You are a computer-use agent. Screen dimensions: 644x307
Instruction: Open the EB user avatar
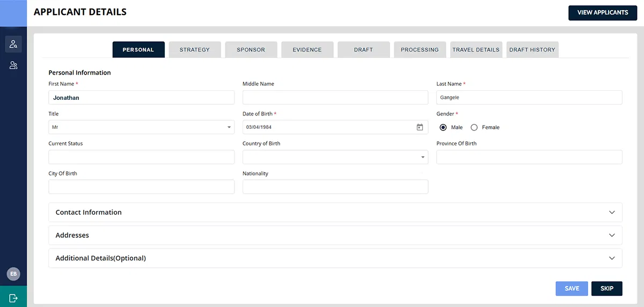click(13, 274)
